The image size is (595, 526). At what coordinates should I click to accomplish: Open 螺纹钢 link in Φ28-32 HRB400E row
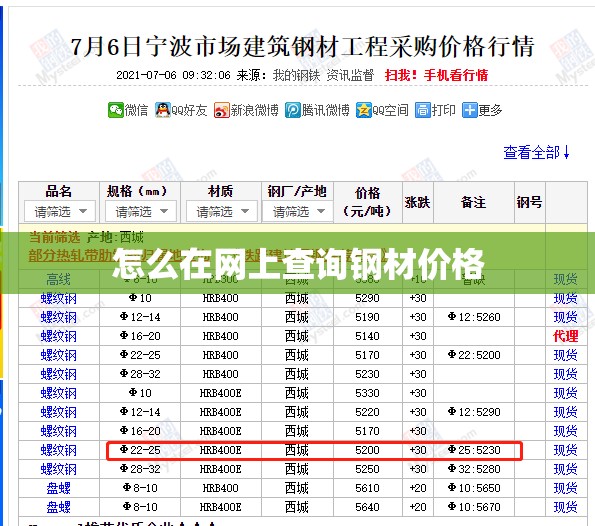coord(58,469)
